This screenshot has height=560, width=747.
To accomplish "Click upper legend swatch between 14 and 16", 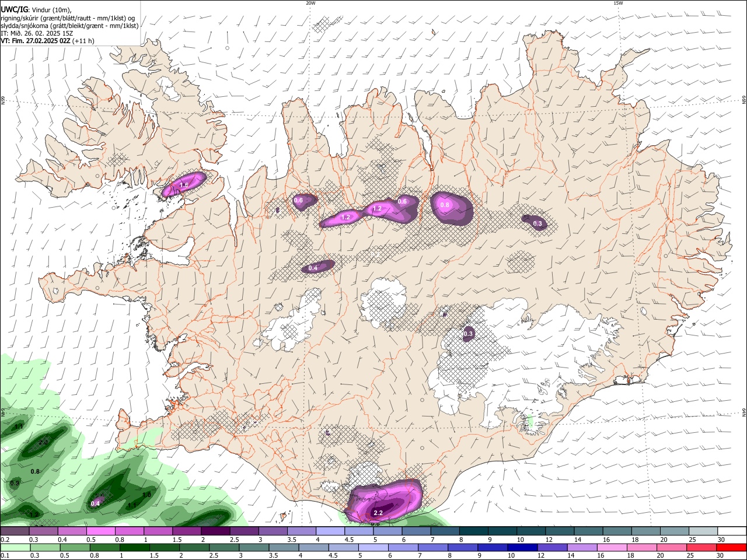I will [x=589, y=531].
